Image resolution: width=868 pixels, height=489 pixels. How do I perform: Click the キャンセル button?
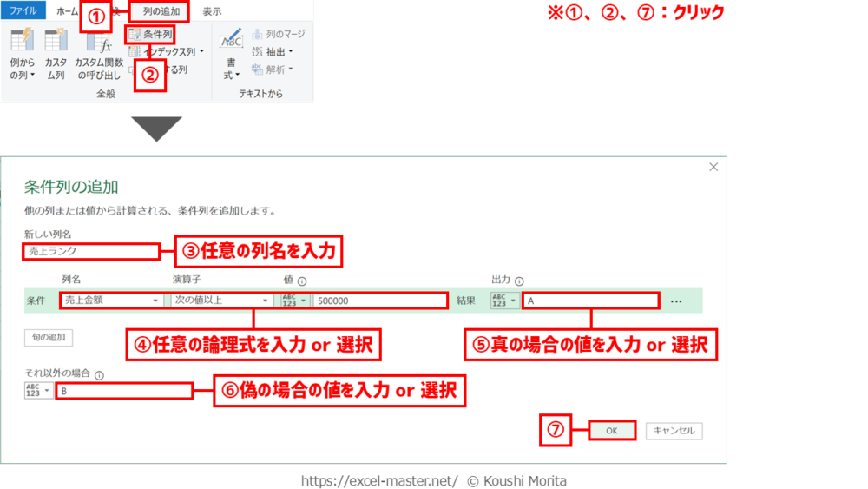coord(674,431)
